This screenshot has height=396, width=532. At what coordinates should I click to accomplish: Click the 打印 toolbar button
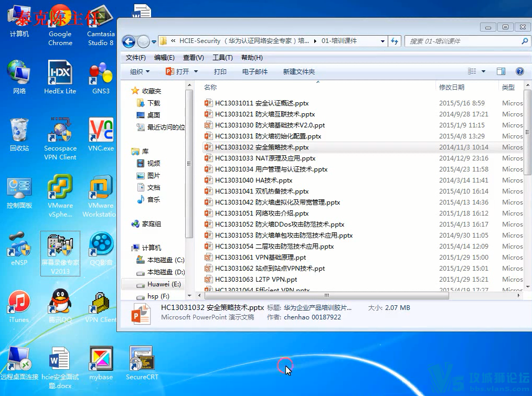point(220,72)
